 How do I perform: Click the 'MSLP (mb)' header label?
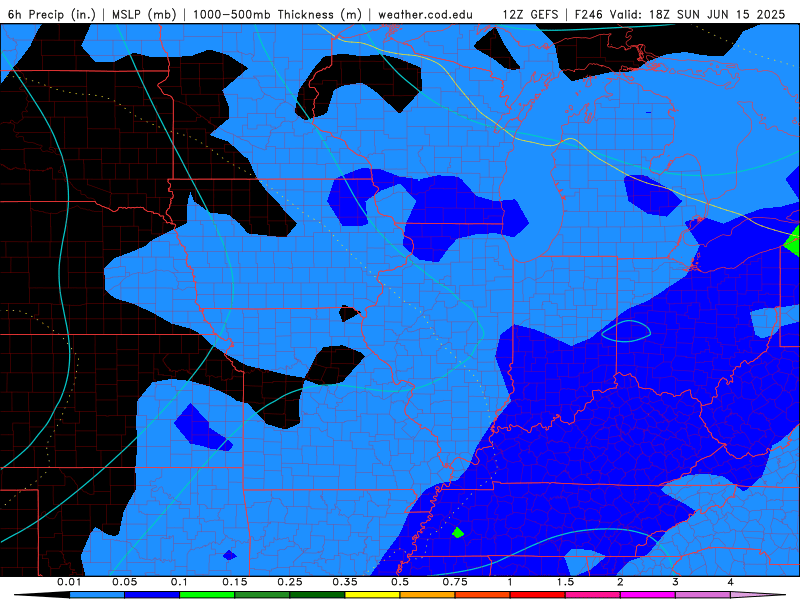(144, 14)
